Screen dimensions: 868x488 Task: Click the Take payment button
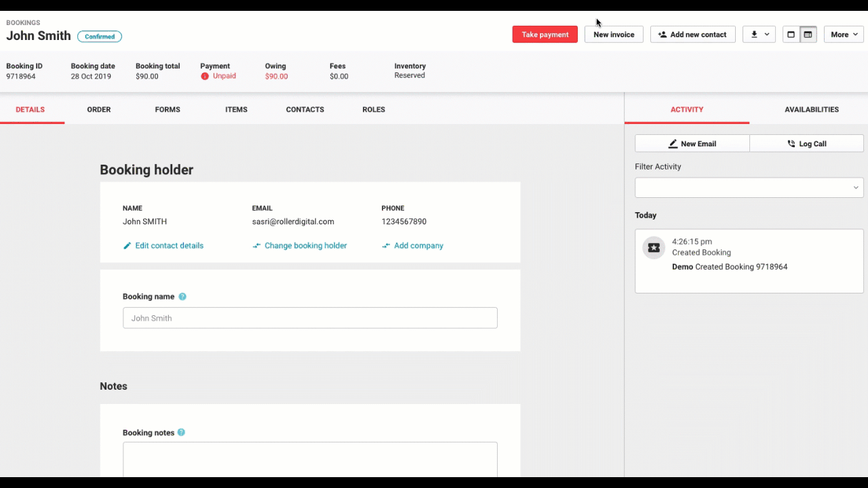[545, 35]
